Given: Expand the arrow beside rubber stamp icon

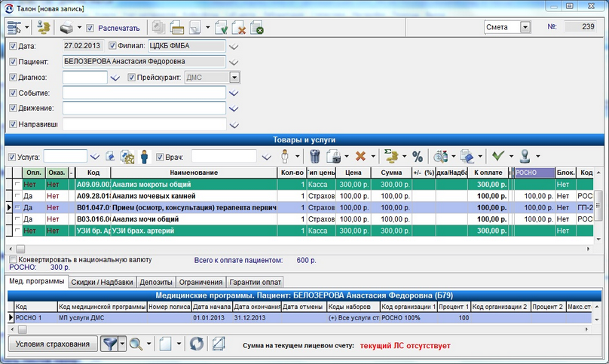Looking at the screenshot, I should [x=538, y=157].
